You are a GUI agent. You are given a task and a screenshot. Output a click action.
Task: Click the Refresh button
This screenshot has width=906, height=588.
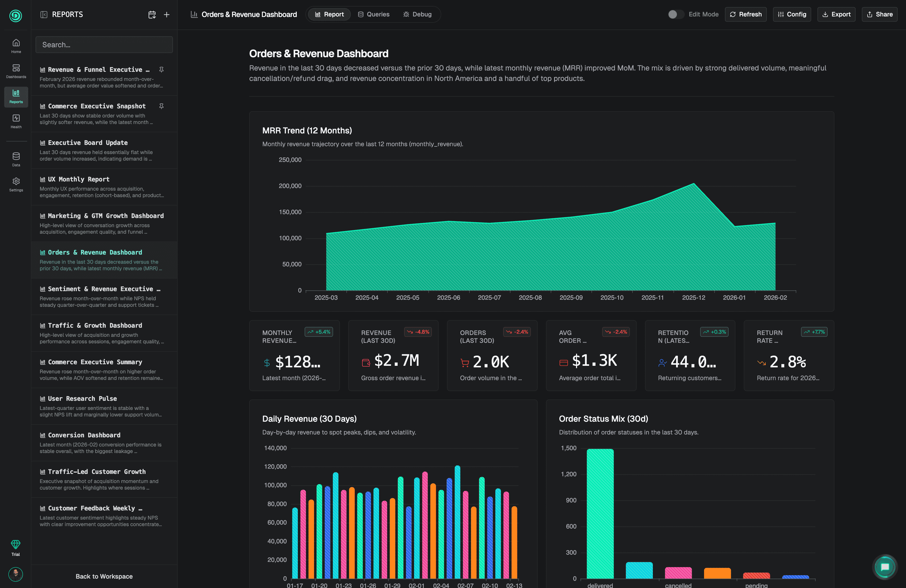(x=745, y=14)
